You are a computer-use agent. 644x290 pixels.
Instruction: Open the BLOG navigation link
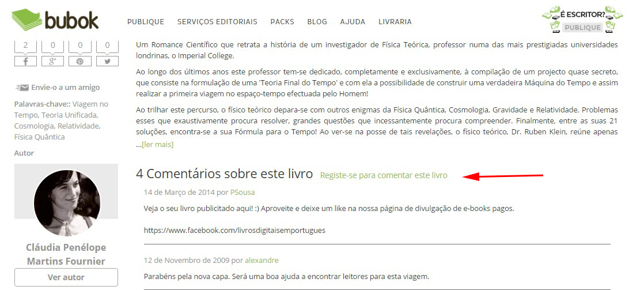click(x=317, y=22)
